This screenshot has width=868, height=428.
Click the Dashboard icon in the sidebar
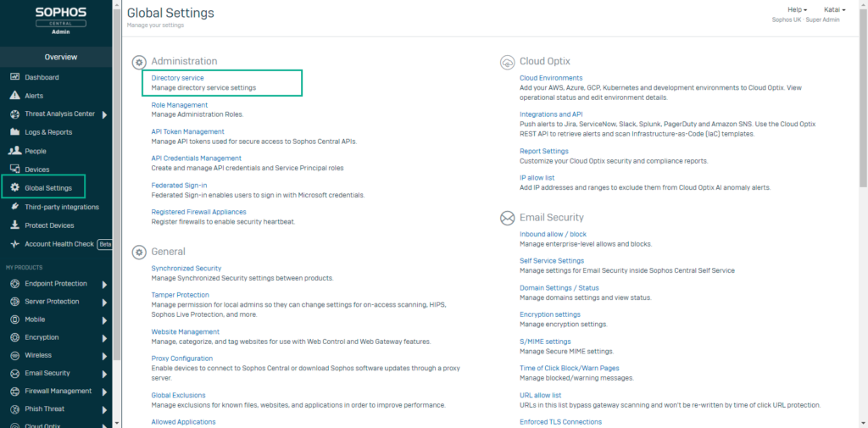tap(15, 77)
